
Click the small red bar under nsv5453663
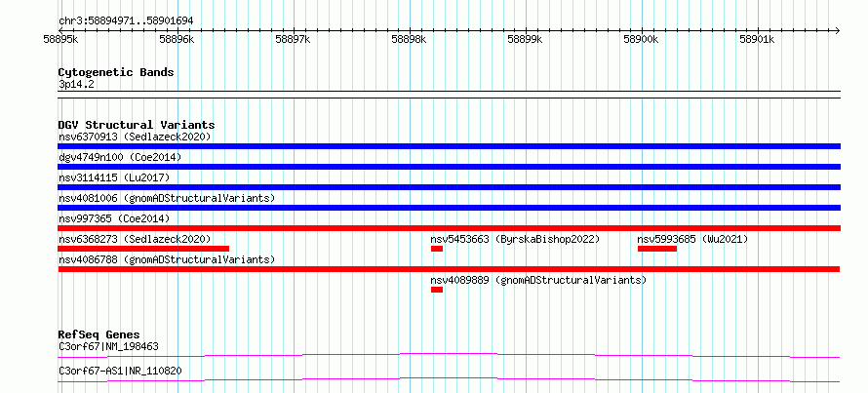coord(437,249)
